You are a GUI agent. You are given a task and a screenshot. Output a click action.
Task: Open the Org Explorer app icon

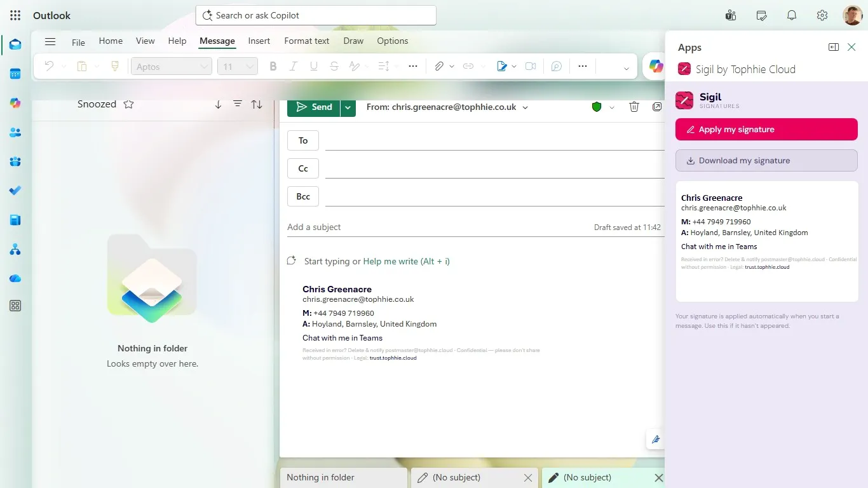pyautogui.click(x=15, y=249)
